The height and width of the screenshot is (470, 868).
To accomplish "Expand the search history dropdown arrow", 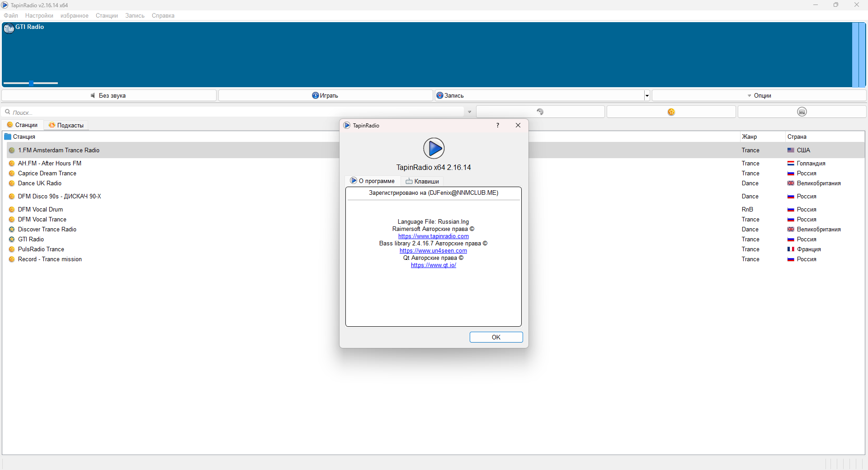I will click(469, 112).
